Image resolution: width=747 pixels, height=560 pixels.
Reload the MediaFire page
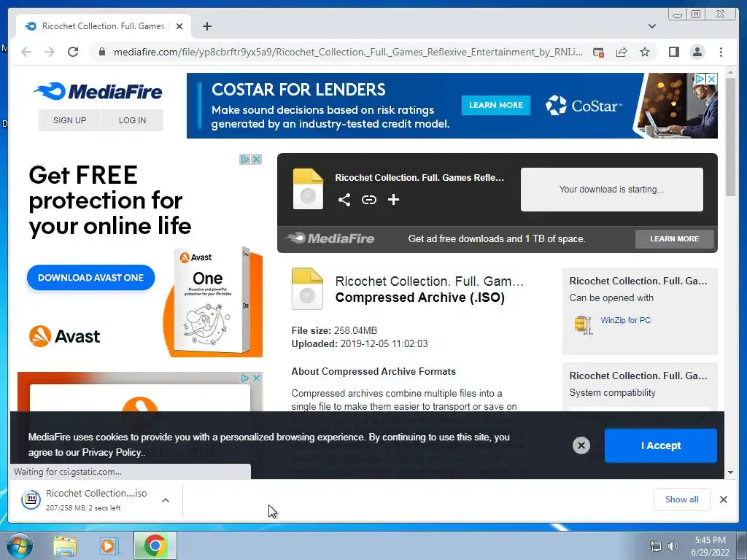click(x=73, y=52)
